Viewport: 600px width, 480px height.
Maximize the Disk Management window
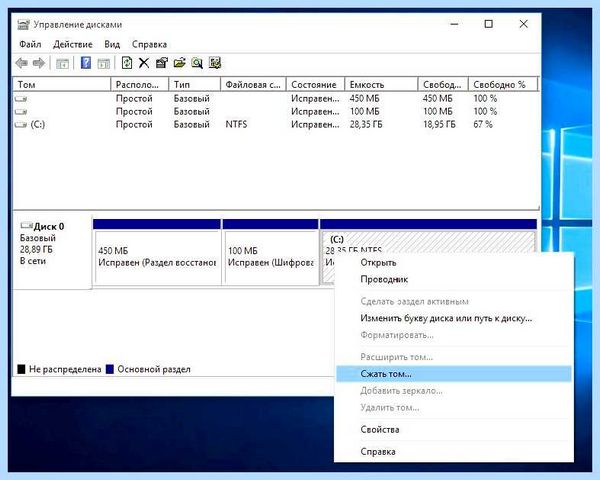pyautogui.click(x=489, y=24)
